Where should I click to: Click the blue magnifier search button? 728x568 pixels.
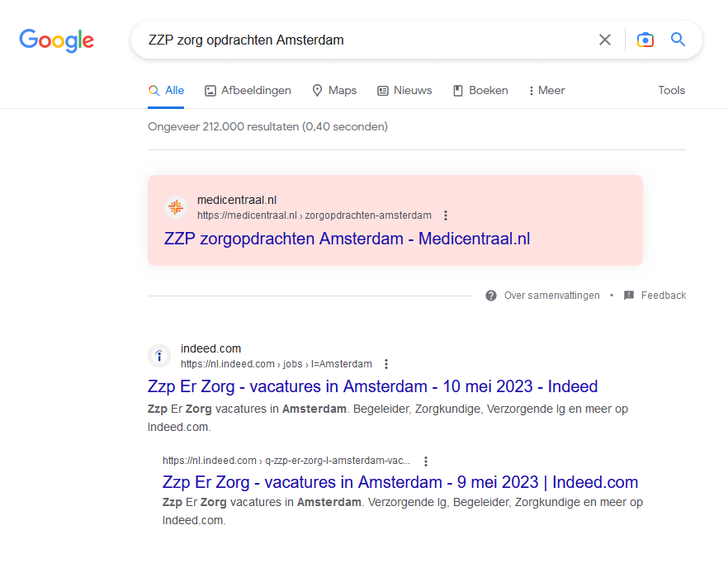tap(678, 40)
